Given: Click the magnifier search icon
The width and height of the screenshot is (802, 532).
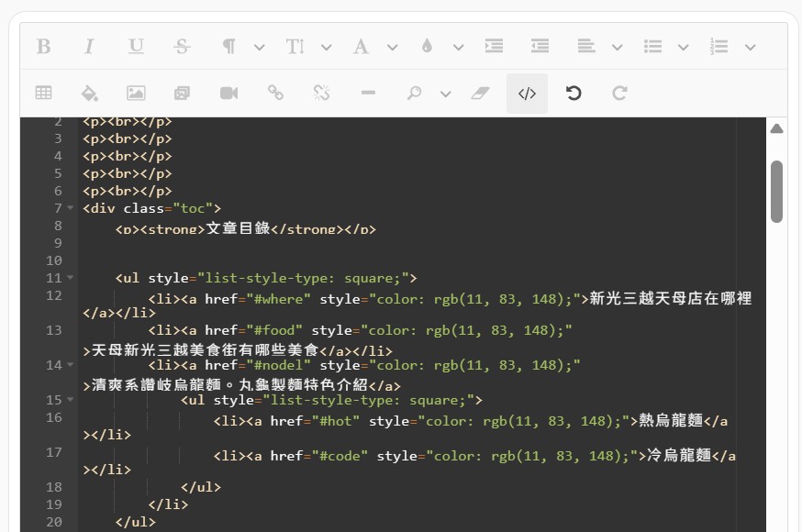Looking at the screenshot, I should (414, 93).
